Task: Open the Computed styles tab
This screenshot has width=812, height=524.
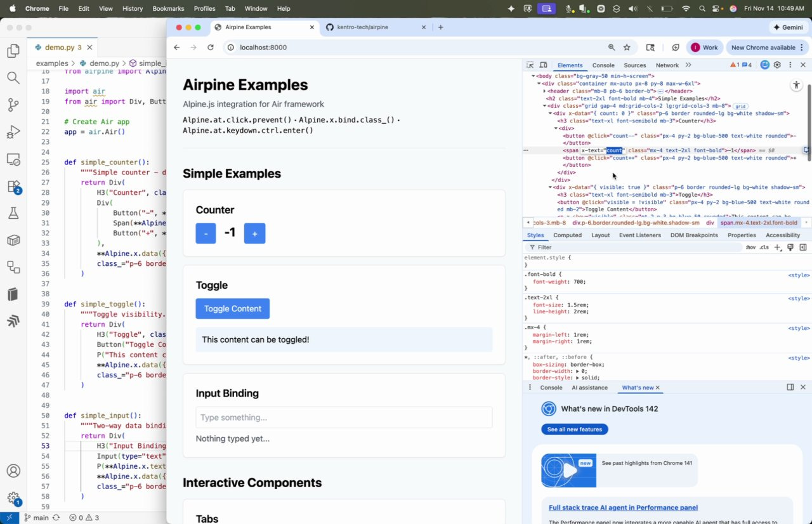Action: (x=567, y=235)
